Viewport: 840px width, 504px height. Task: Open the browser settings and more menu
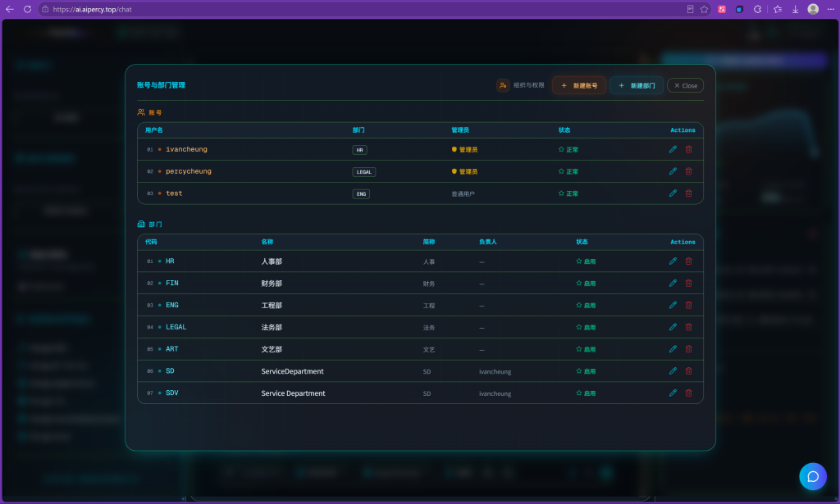(x=830, y=9)
